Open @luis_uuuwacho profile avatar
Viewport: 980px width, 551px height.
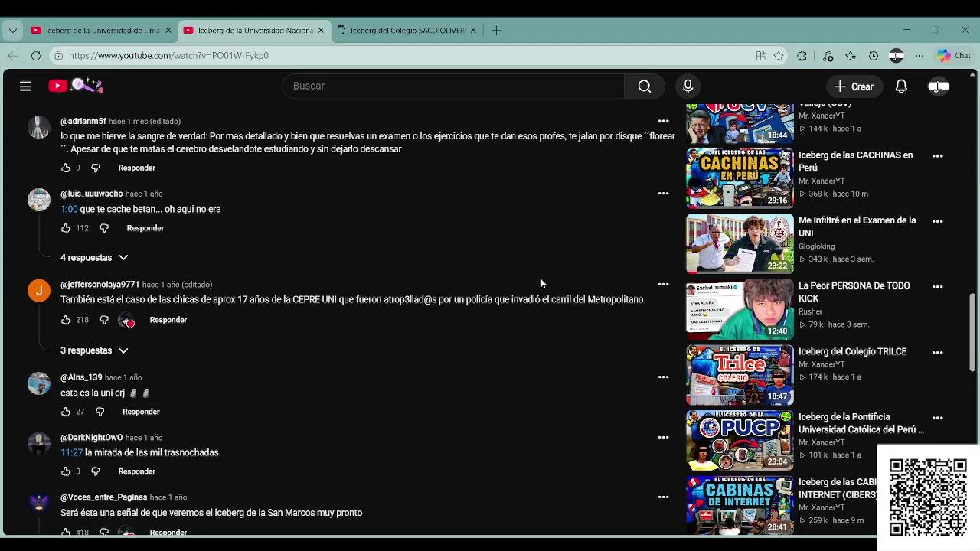(x=39, y=199)
